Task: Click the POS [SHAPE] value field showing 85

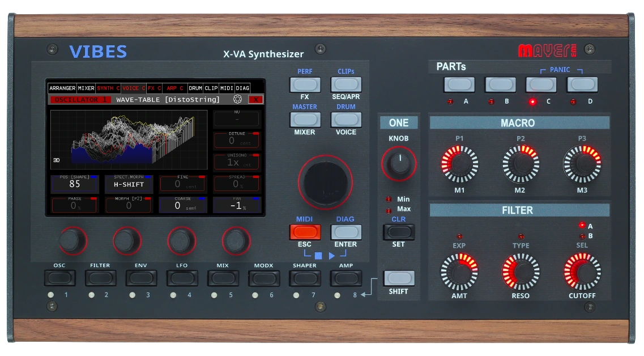Action: tap(75, 184)
